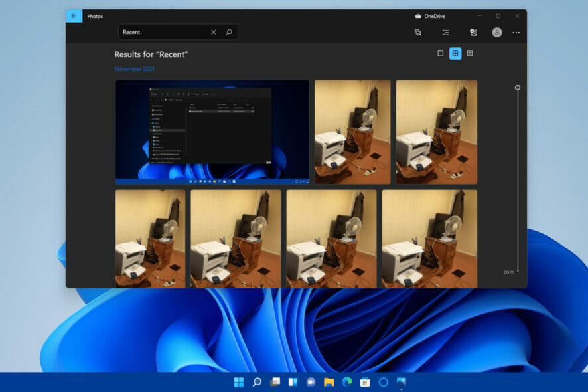Expand the November 2021 group heading

click(135, 68)
